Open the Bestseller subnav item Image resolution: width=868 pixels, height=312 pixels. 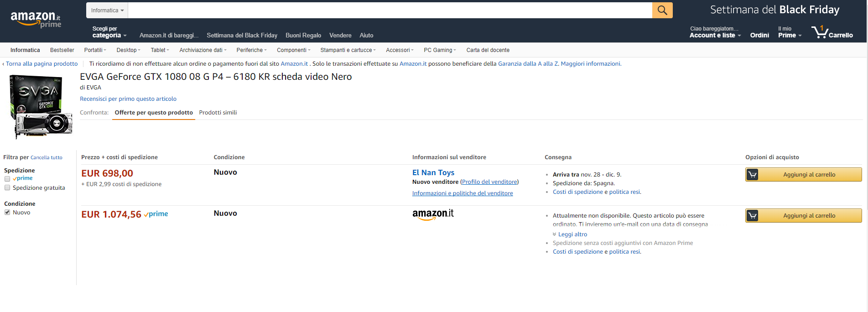pos(62,50)
